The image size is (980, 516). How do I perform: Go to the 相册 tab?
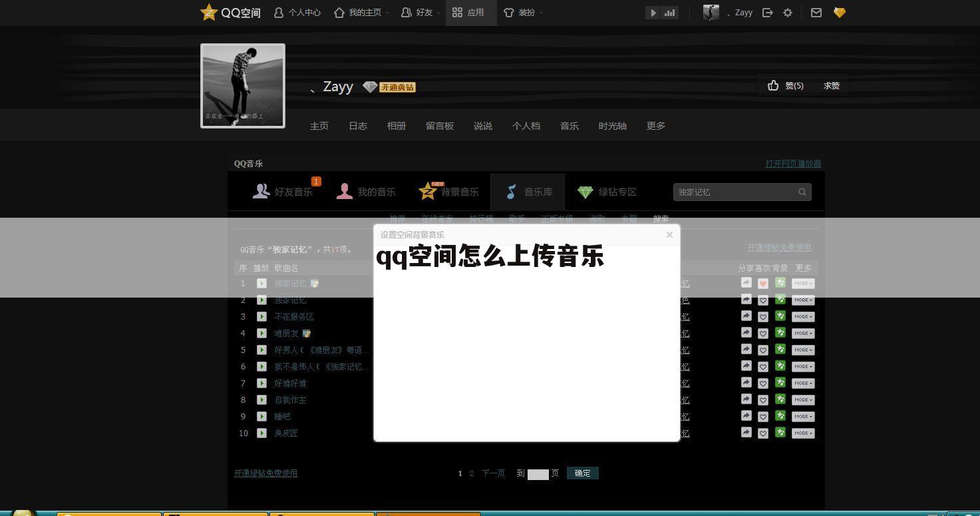pos(397,126)
